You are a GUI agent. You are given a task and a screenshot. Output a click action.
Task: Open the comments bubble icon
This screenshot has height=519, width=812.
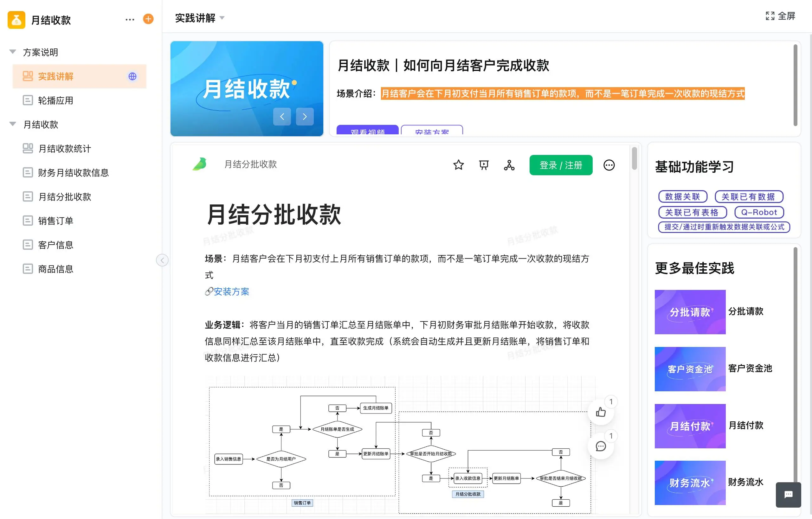[x=601, y=446]
